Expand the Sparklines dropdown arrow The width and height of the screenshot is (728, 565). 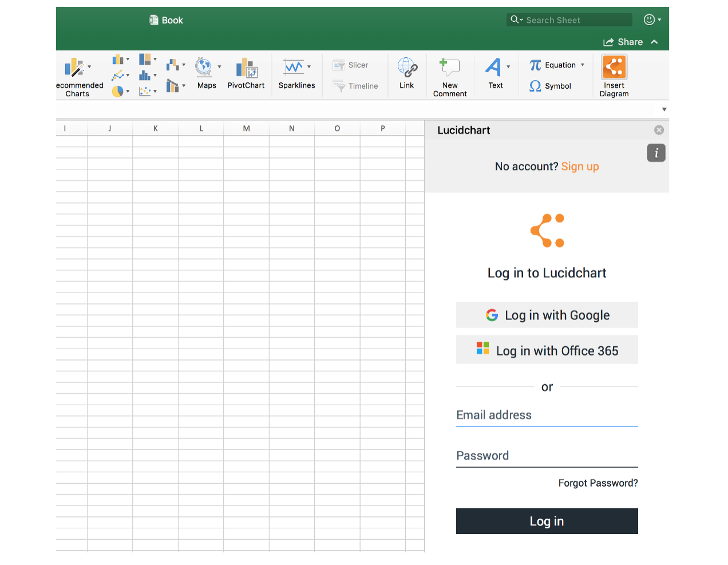tap(309, 67)
